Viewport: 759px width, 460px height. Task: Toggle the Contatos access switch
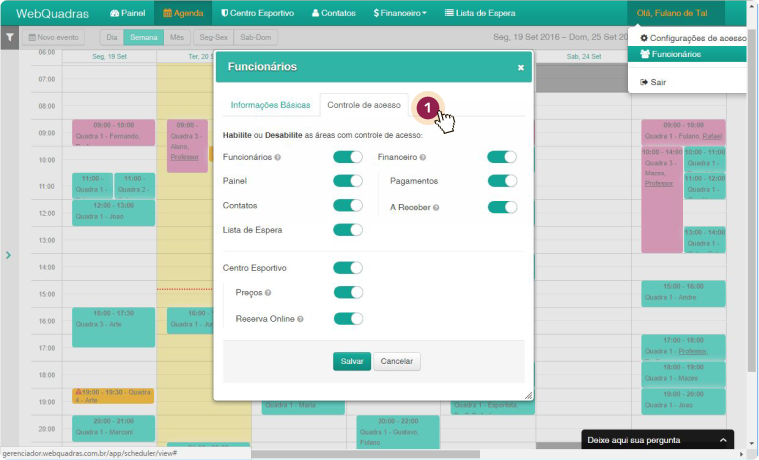[x=347, y=205]
